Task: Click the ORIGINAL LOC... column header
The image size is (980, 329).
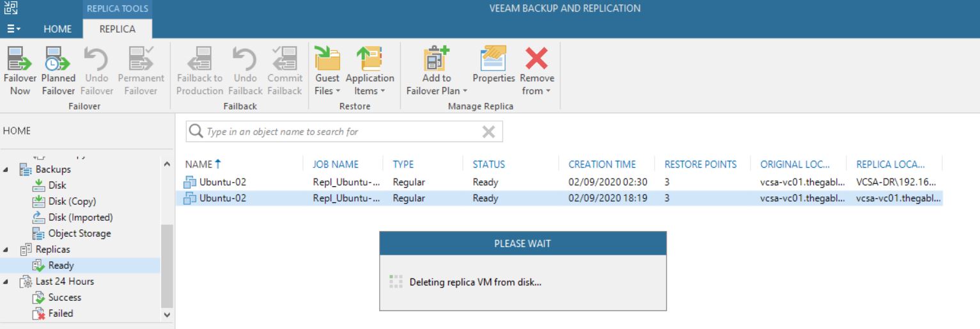Action: tap(795, 164)
